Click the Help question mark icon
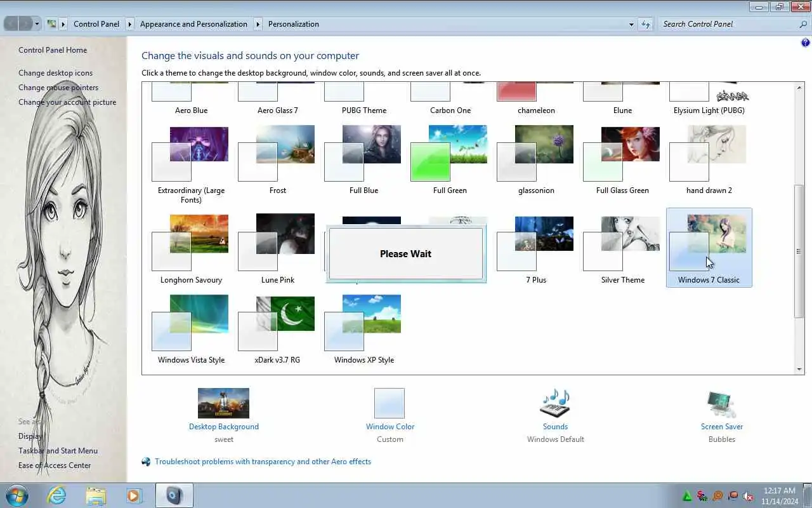The height and width of the screenshot is (508, 812). pyautogui.click(x=806, y=43)
